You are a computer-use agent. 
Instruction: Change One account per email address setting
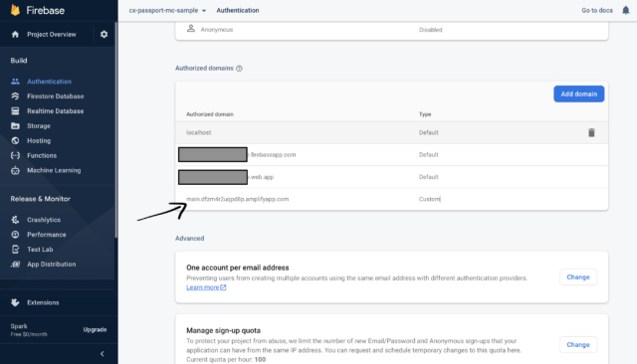pos(578,277)
